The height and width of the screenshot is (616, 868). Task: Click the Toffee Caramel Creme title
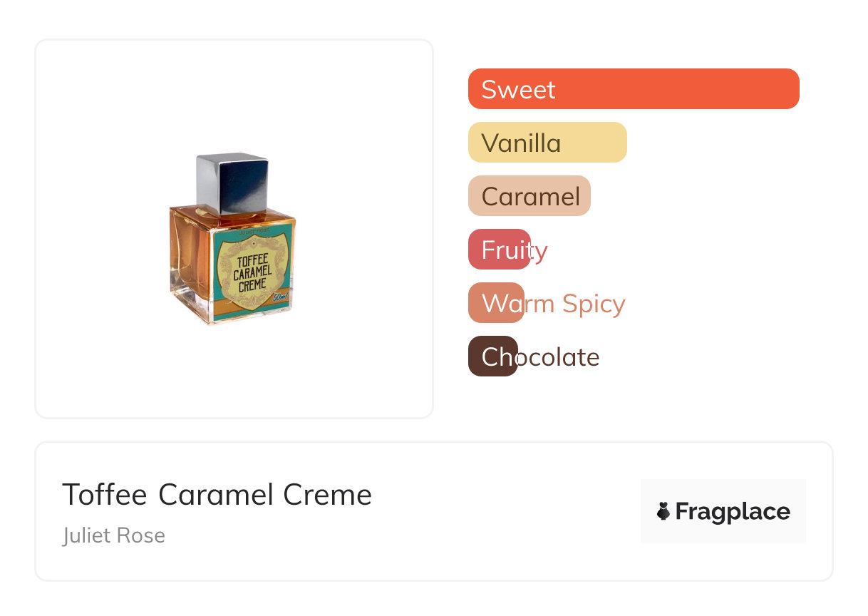[x=217, y=495]
